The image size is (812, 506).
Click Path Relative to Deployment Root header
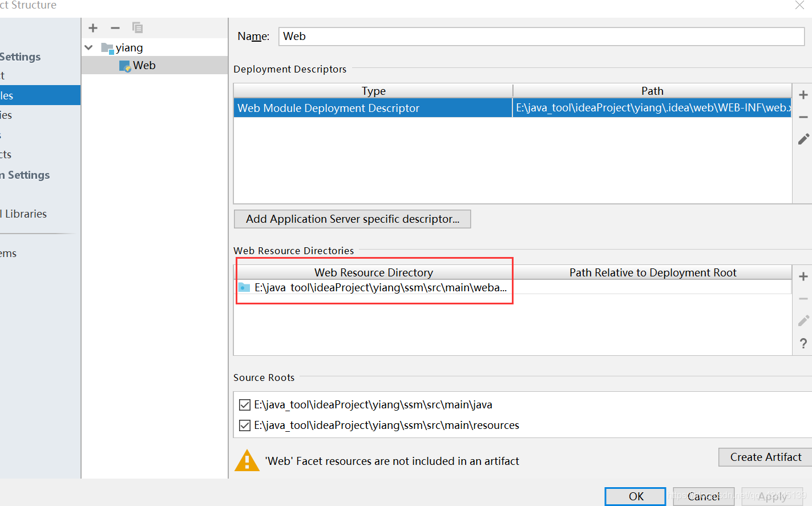[x=653, y=272]
